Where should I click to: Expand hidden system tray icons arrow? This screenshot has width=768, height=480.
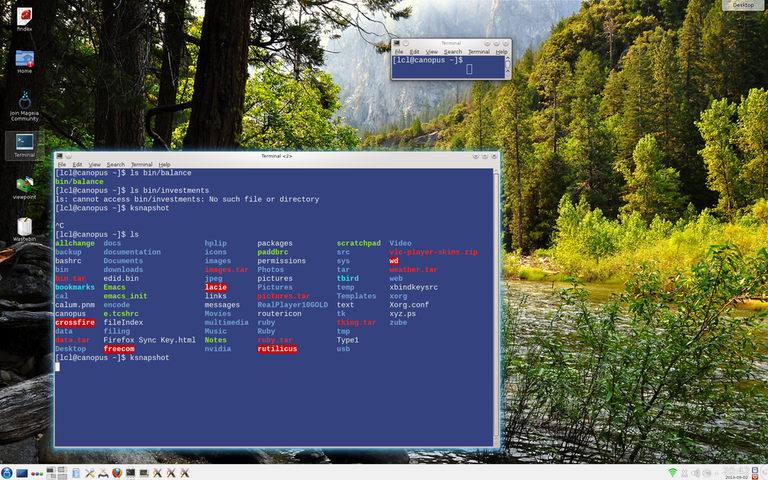click(x=717, y=473)
